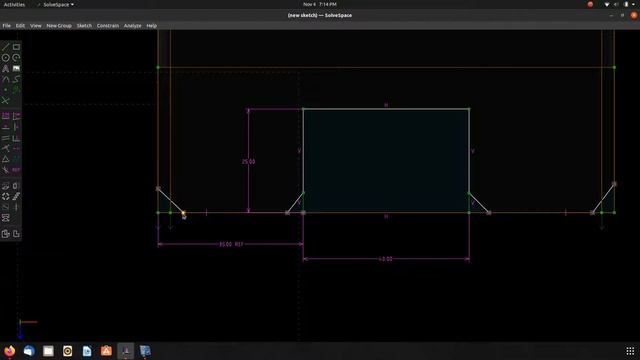This screenshot has width=640, height=360.
Task: Create a Step Rotating group
Action: click(x=5, y=196)
